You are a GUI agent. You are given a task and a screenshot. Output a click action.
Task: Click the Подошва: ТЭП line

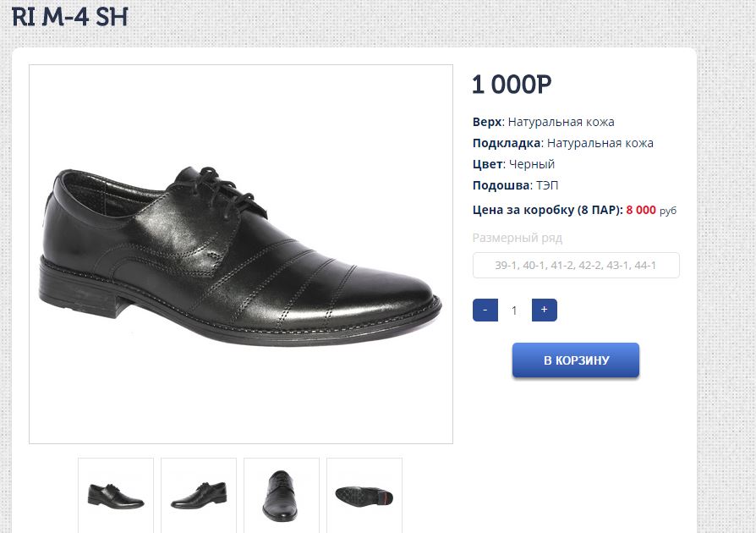tap(515, 185)
